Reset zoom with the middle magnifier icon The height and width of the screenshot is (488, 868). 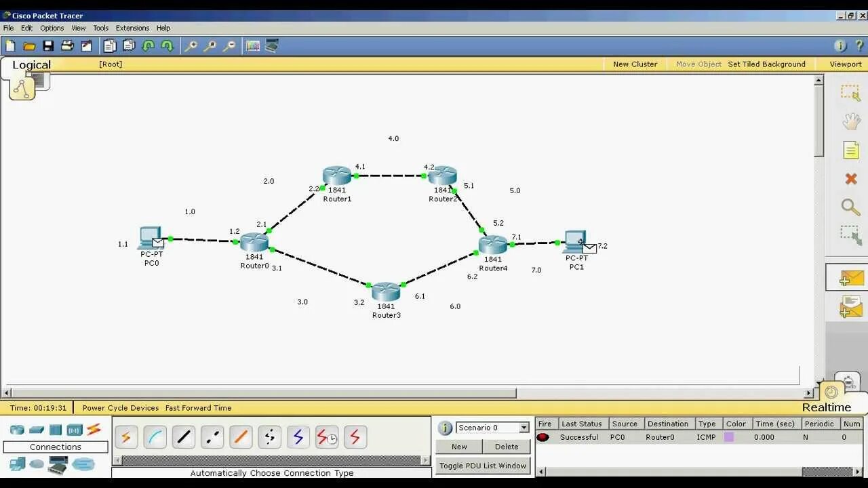[210, 46]
